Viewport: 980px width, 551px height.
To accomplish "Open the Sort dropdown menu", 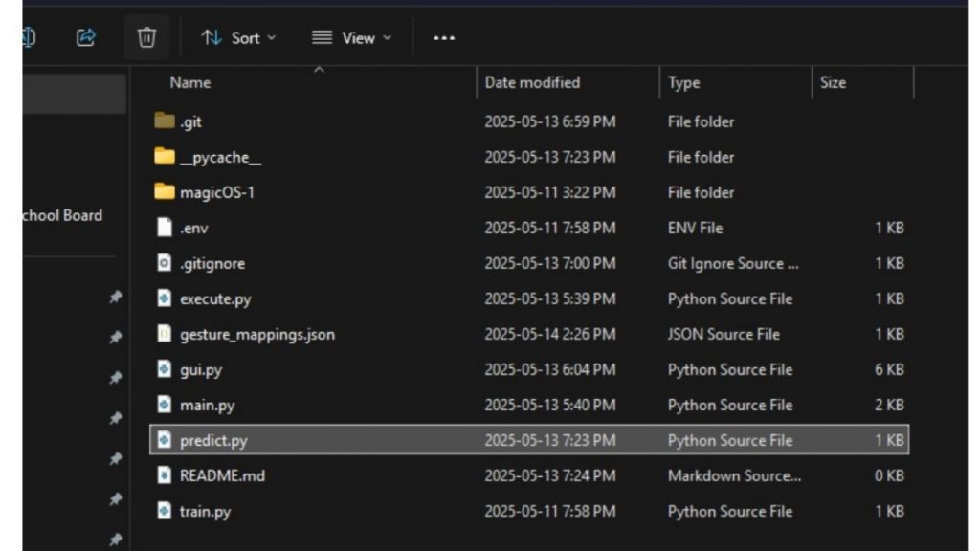I will pos(238,38).
